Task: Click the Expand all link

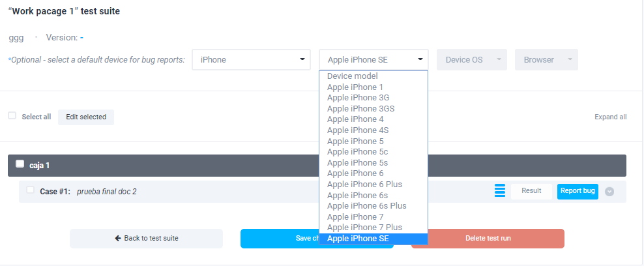Action: (x=610, y=117)
